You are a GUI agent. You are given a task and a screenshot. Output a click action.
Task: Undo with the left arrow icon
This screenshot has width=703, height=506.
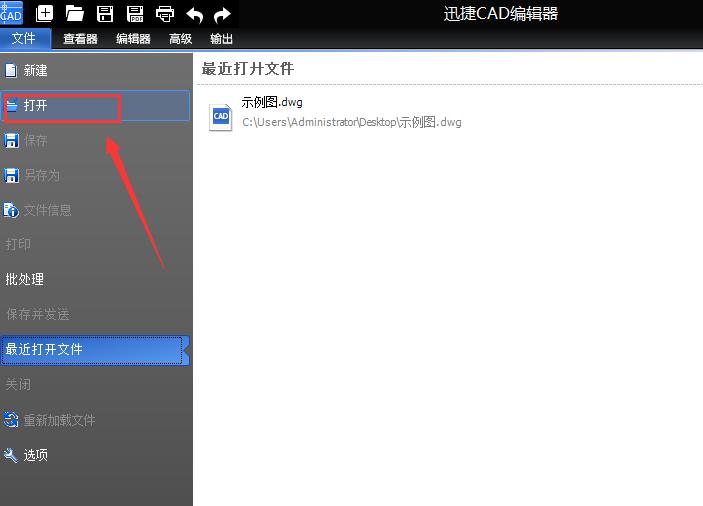pos(195,15)
